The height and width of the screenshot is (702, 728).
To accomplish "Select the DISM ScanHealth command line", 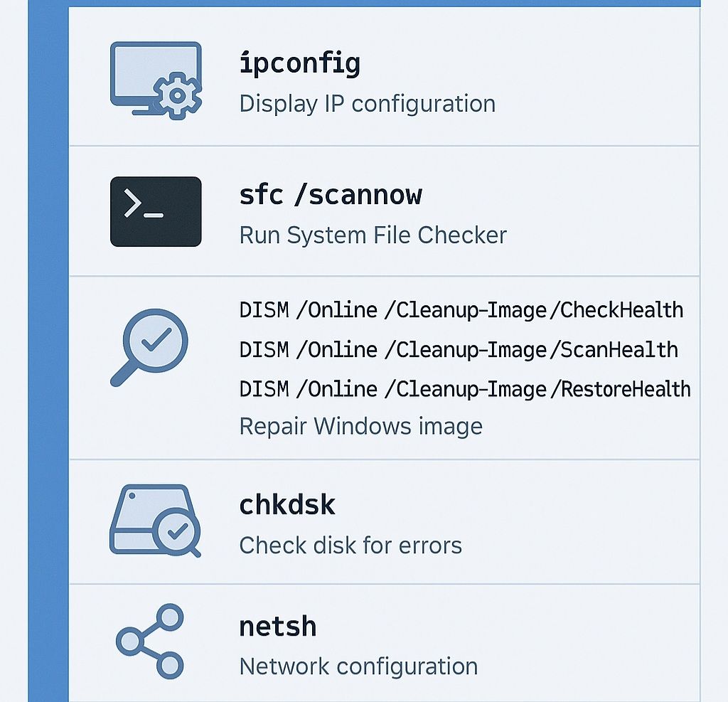I will click(x=459, y=350).
